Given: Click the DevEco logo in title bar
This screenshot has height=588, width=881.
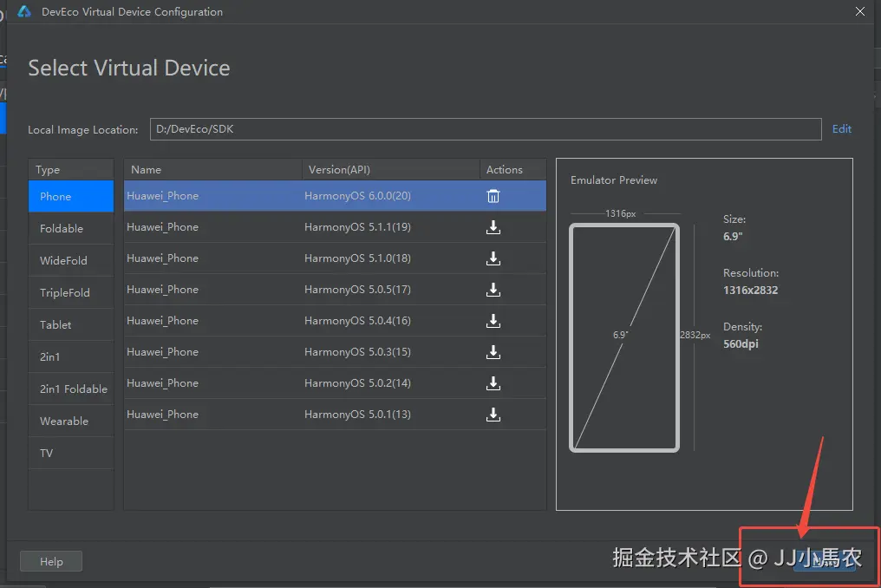Looking at the screenshot, I should pos(24,11).
